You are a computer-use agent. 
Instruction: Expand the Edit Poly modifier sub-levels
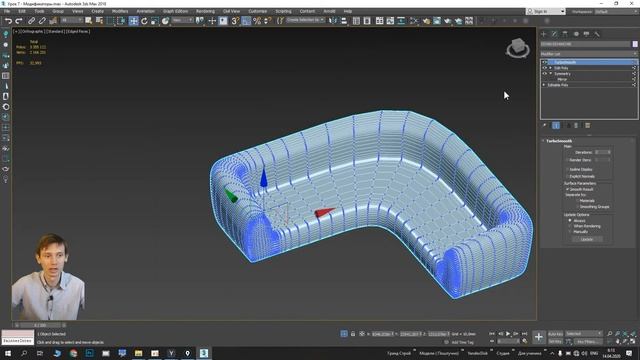pos(551,68)
